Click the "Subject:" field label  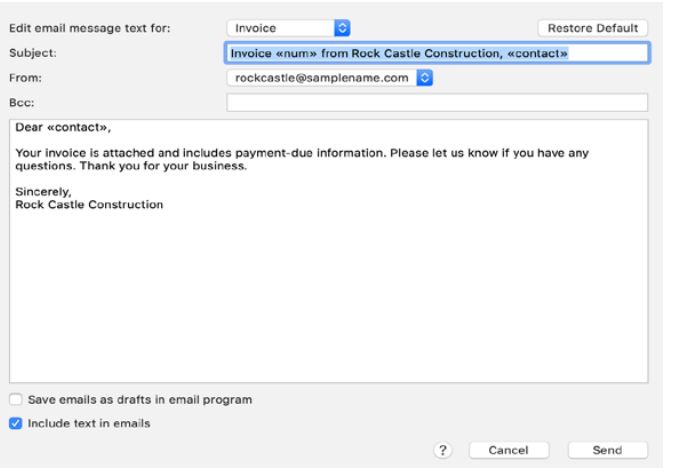tap(34, 52)
